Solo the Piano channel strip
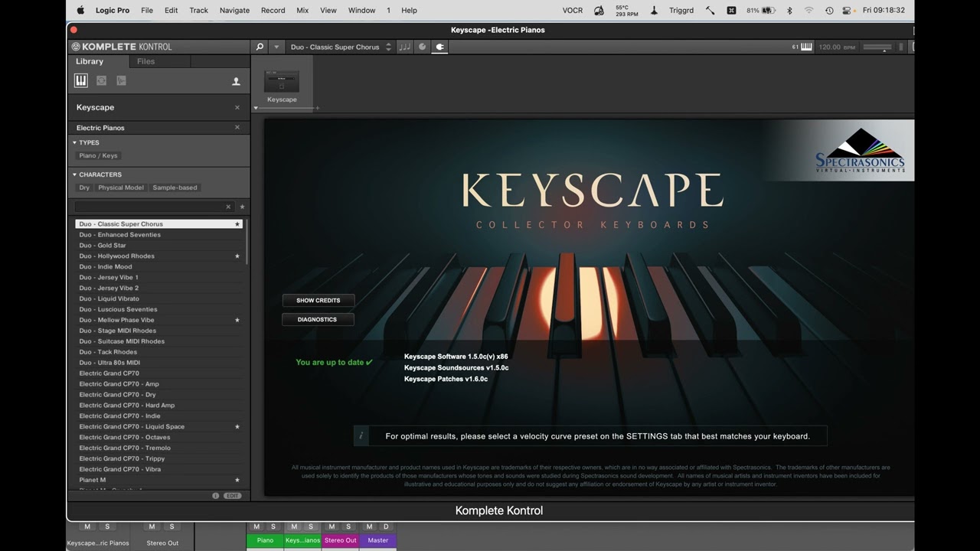 click(x=273, y=527)
